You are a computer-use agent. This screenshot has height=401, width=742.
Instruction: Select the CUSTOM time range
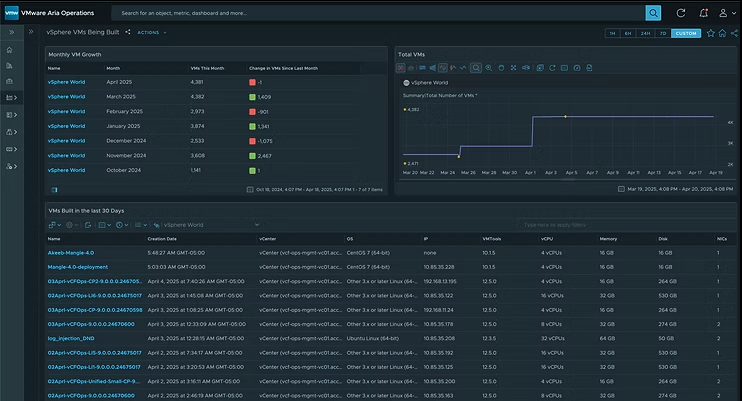pos(686,33)
